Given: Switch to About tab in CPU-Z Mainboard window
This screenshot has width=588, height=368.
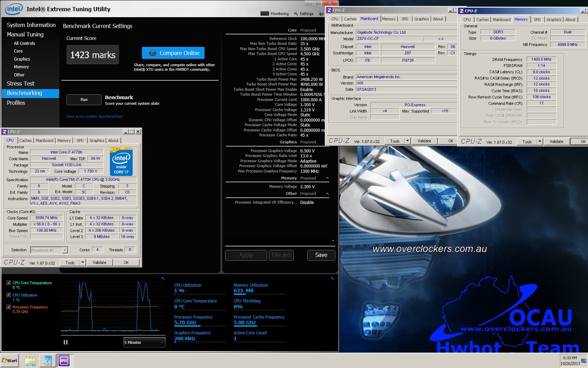Looking at the screenshot, I should tap(438, 19).
